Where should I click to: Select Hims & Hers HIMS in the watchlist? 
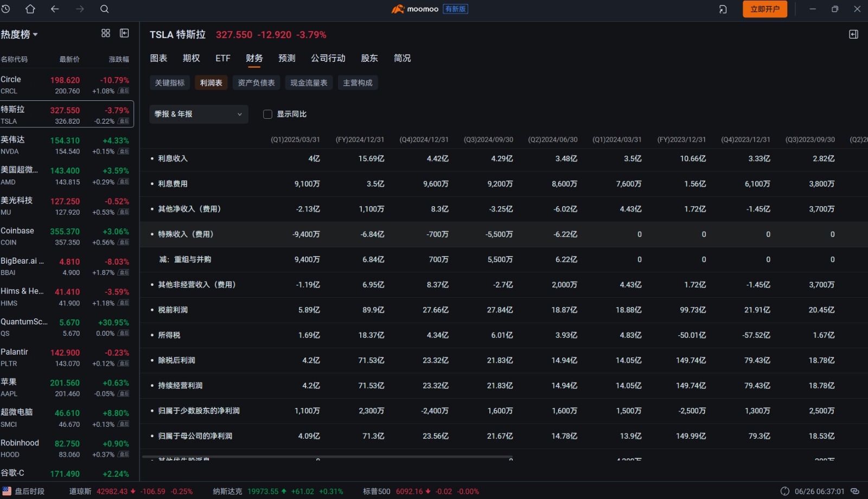tap(67, 297)
